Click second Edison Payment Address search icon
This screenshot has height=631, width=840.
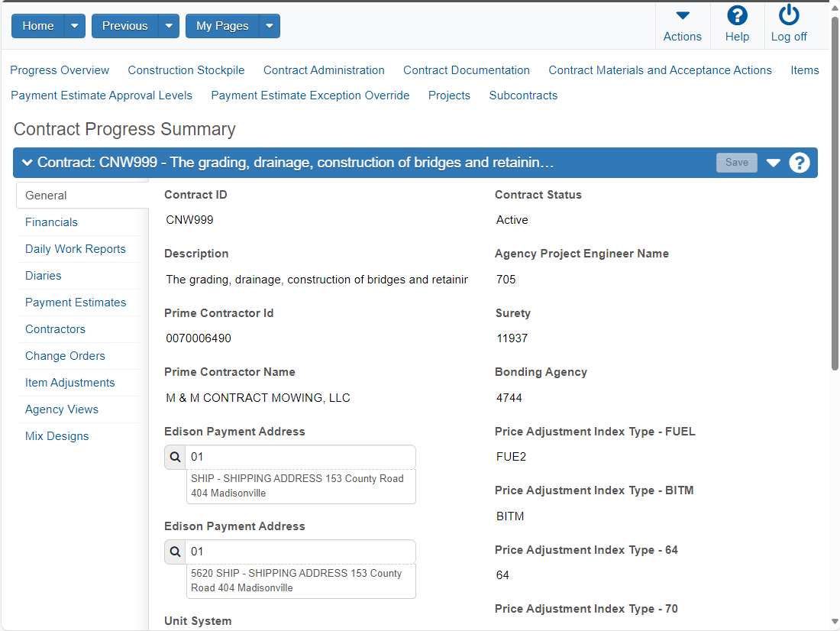point(175,552)
